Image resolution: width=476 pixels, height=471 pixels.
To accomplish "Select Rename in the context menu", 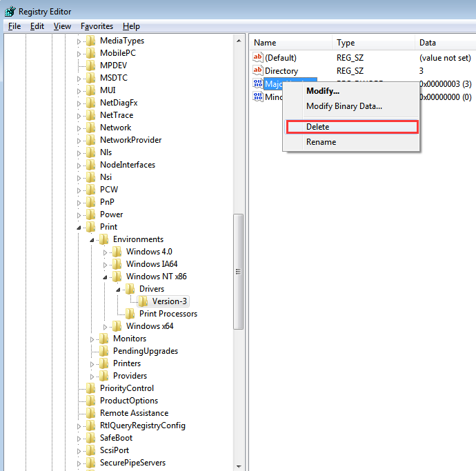I will [321, 142].
